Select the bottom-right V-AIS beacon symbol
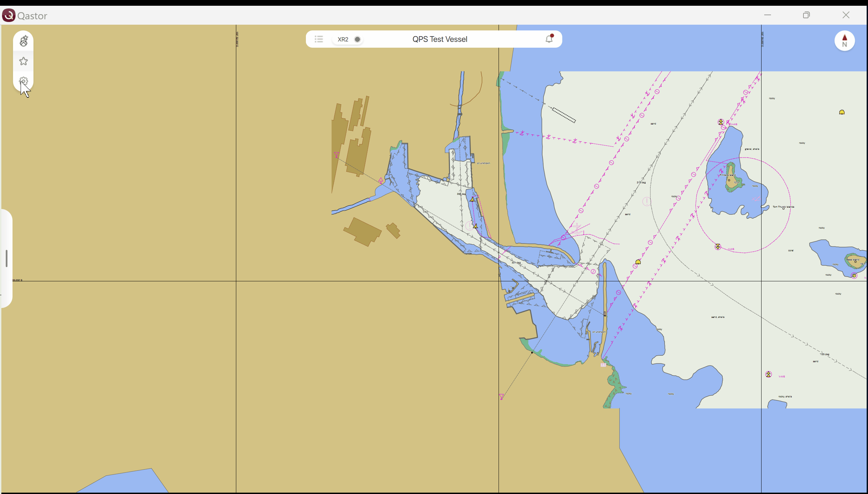This screenshot has height=494, width=868. point(768,374)
